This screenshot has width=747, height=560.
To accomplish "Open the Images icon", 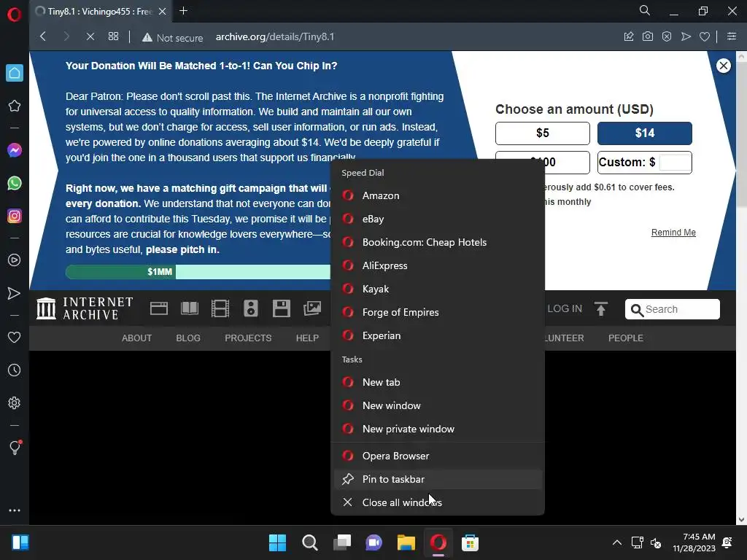I will tap(312, 308).
